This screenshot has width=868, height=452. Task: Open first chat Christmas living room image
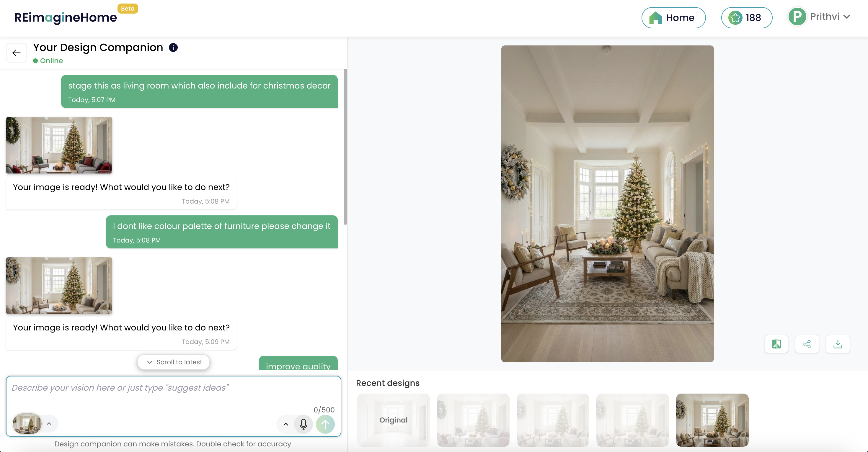(59, 145)
